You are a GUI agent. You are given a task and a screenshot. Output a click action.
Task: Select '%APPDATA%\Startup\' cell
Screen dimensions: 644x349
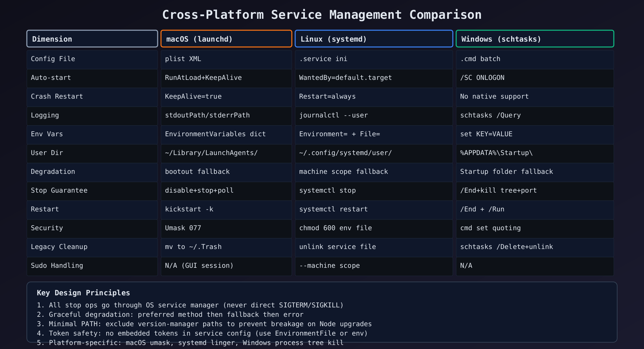tap(535, 154)
